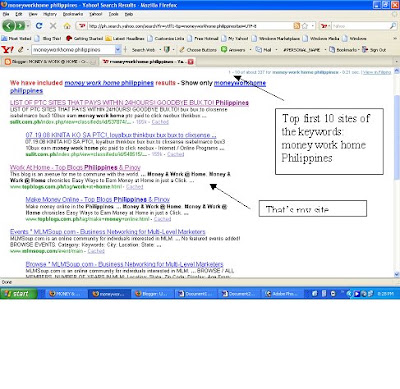Open Yahoo Answers from the toolbar

[x=233, y=50]
